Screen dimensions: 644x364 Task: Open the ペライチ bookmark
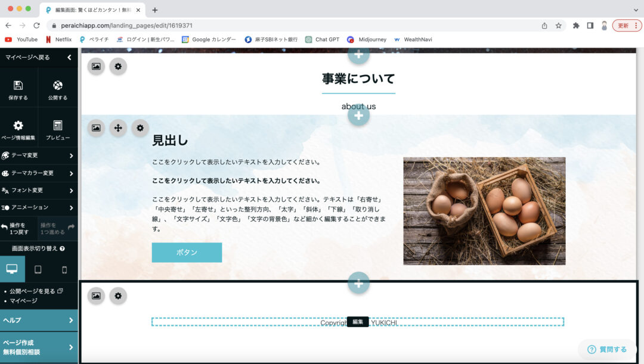pos(94,39)
